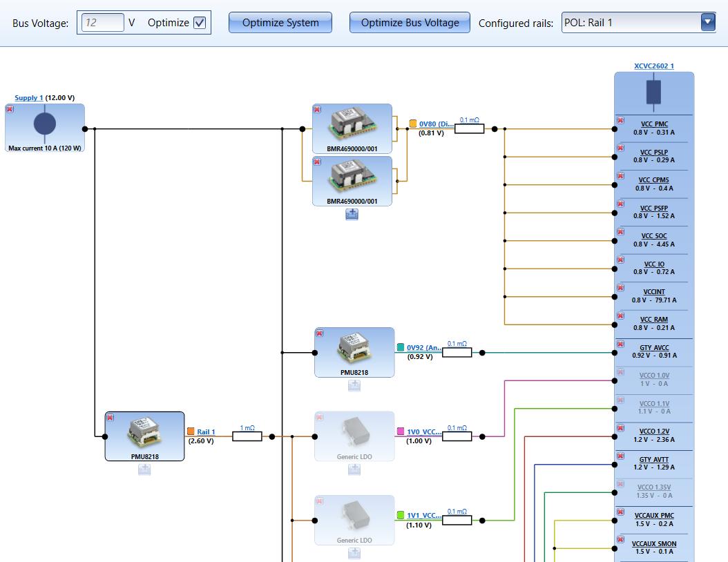The height and width of the screenshot is (562, 728).
Task: Click add-parallel-module icon below the BMR4690000/001 pair
Action: click(x=354, y=215)
